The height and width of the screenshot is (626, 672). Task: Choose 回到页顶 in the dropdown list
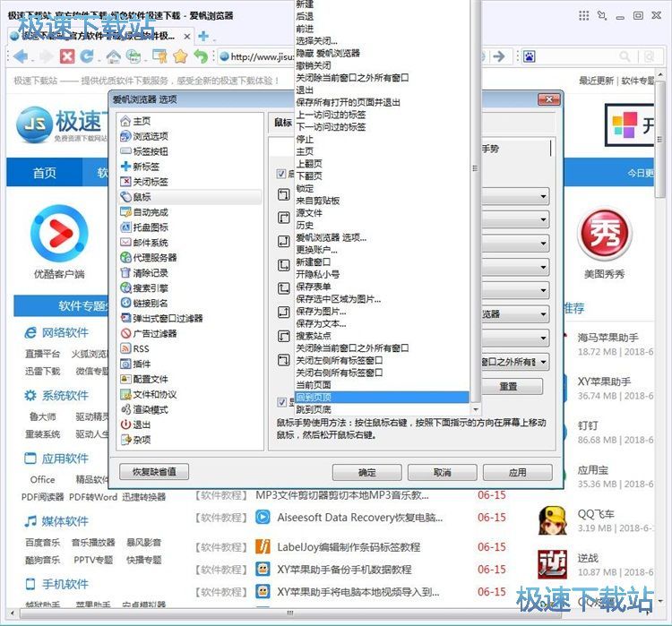click(382, 398)
